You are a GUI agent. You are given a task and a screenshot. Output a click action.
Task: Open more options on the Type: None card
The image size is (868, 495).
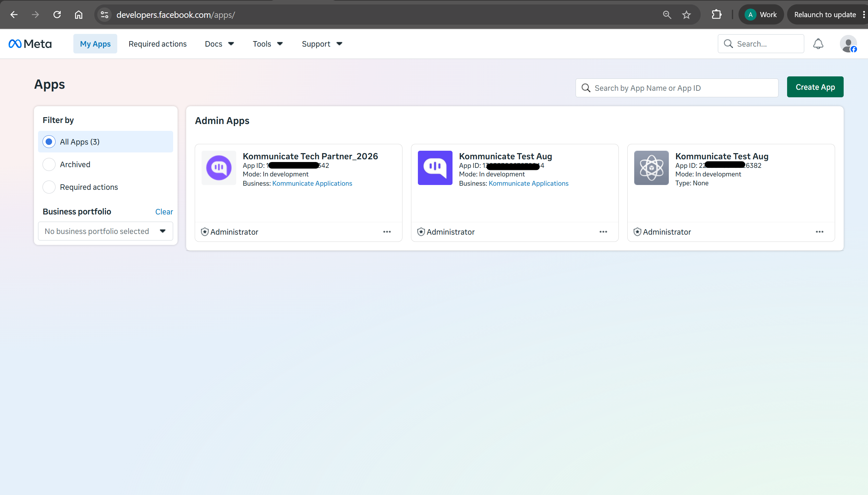(820, 232)
